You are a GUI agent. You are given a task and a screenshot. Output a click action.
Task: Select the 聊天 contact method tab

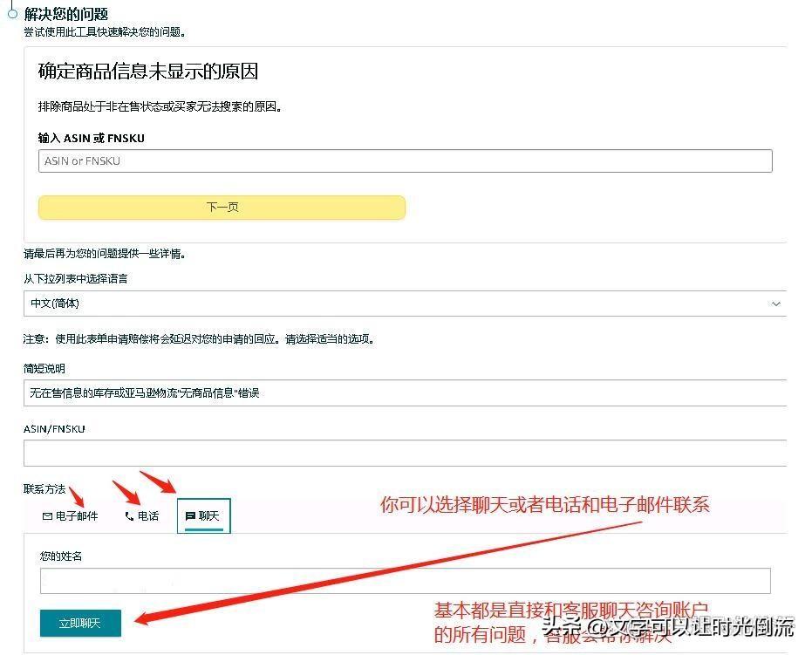(203, 515)
